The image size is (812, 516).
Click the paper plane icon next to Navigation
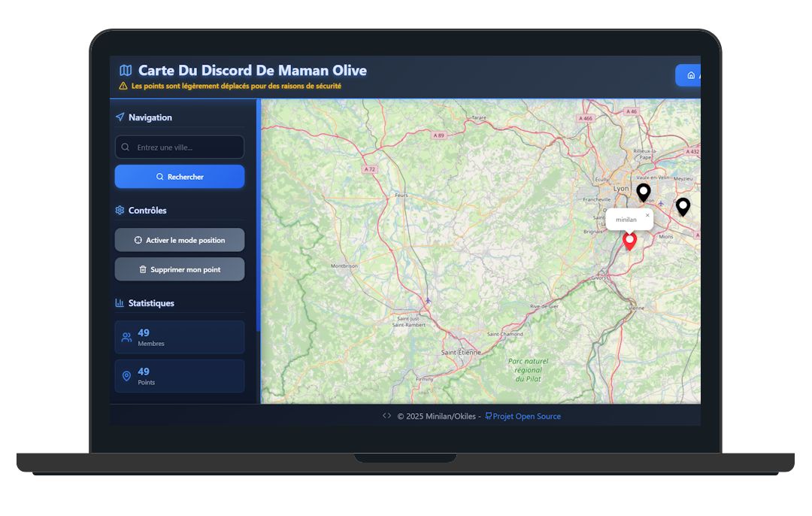click(x=120, y=117)
